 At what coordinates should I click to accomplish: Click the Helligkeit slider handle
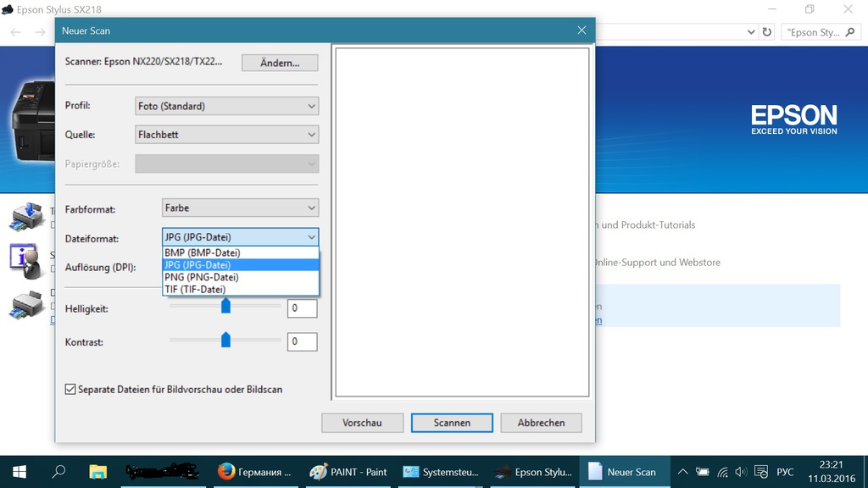coord(225,305)
